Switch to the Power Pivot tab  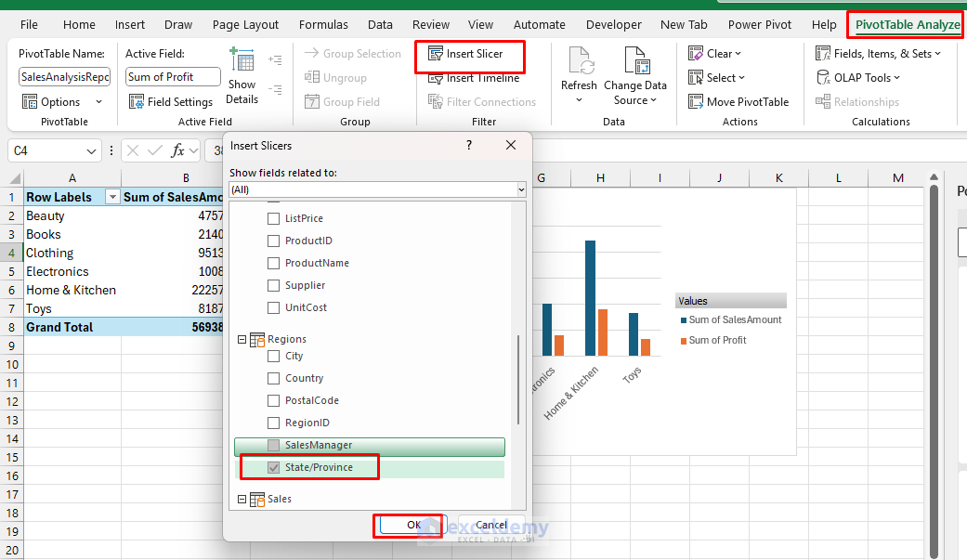click(760, 24)
